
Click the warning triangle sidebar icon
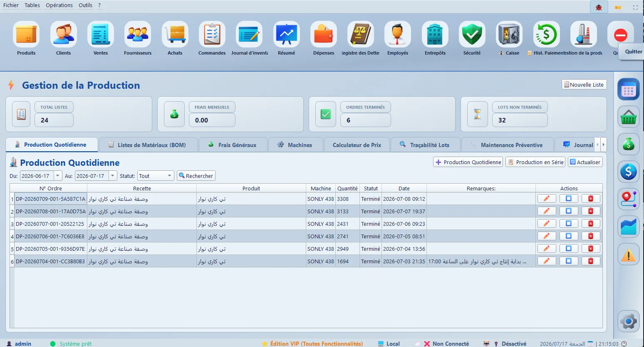point(628,255)
